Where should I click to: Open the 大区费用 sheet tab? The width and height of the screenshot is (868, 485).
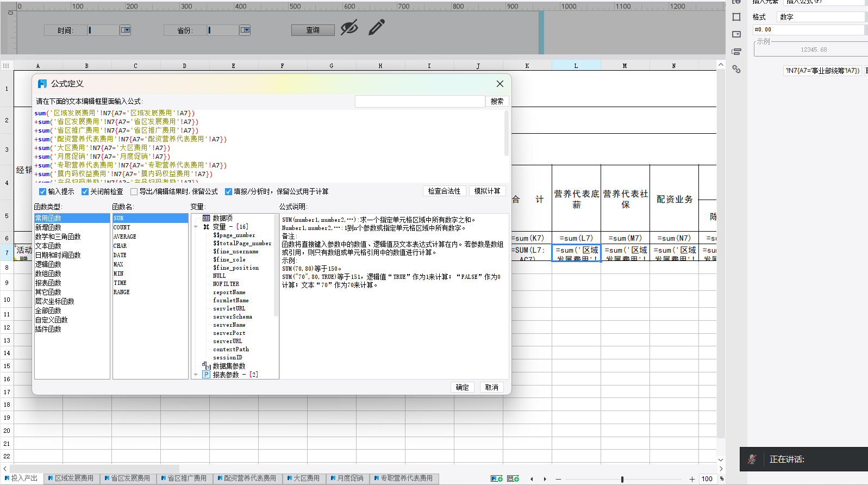click(x=303, y=478)
